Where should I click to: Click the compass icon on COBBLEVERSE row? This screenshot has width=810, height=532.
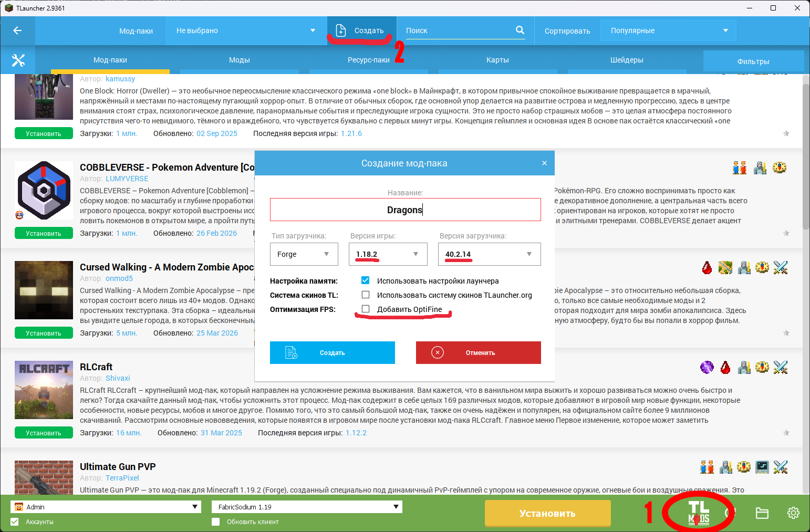coord(780,168)
